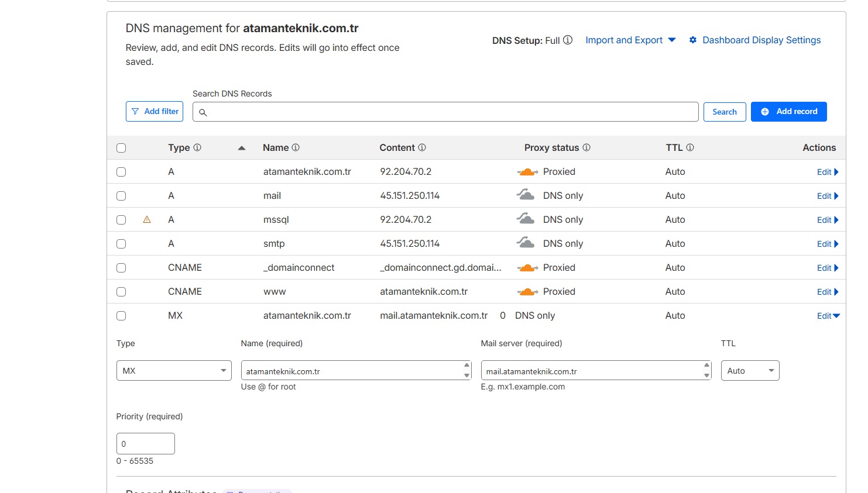Click the smtp record name

pos(274,244)
